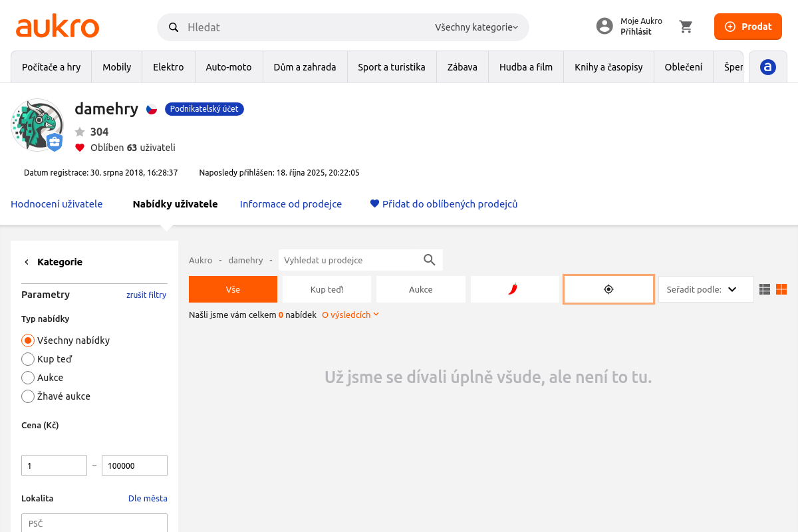Open the Všechny kategorie dropdown

tap(476, 27)
